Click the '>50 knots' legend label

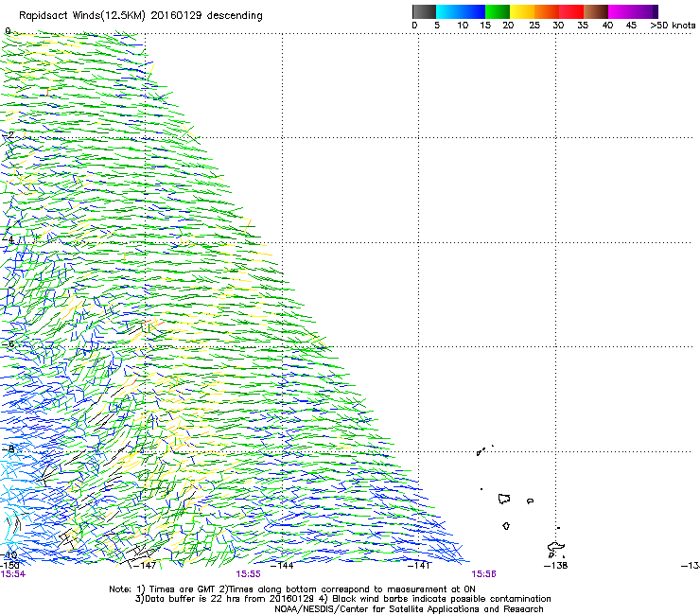point(673,26)
